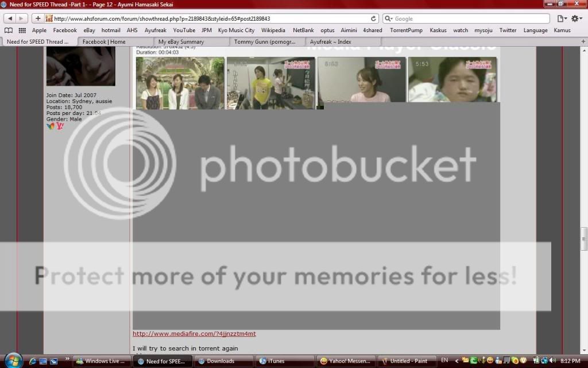This screenshot has height=368, width=588.
Task: Show Top Sites grid icon
Action: (x=22, y=30)
